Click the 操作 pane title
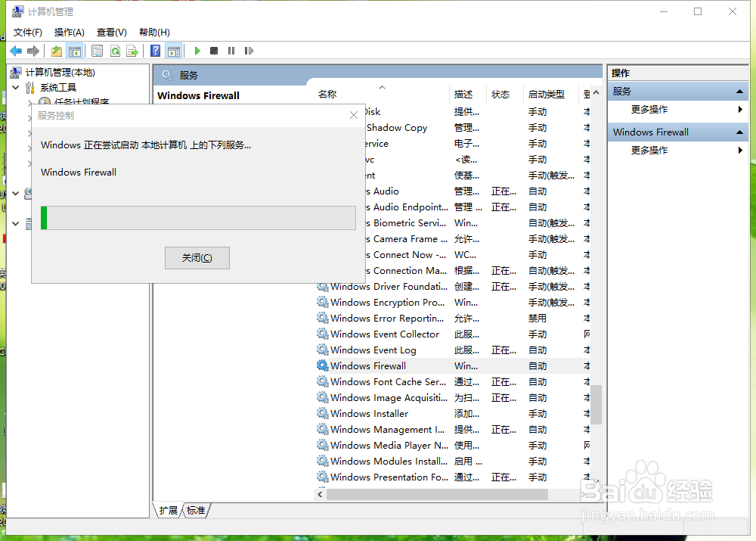 (x=621, y=73)
